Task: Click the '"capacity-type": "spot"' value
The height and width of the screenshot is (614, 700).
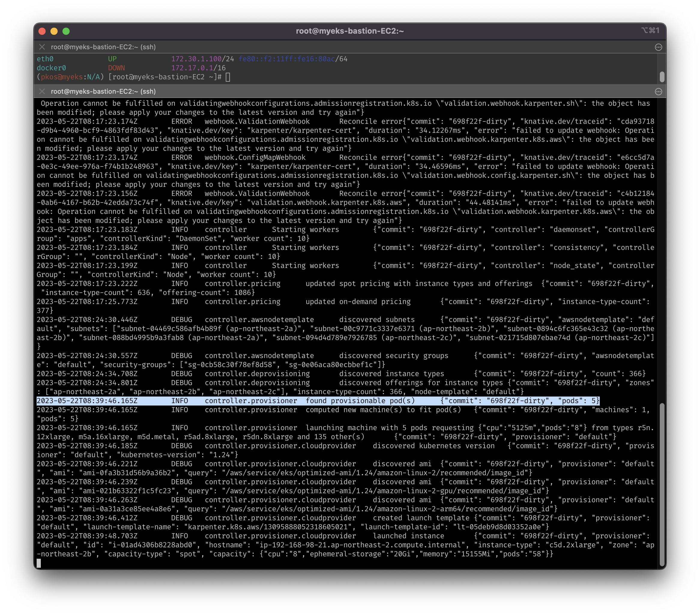Action: [152, 554]
